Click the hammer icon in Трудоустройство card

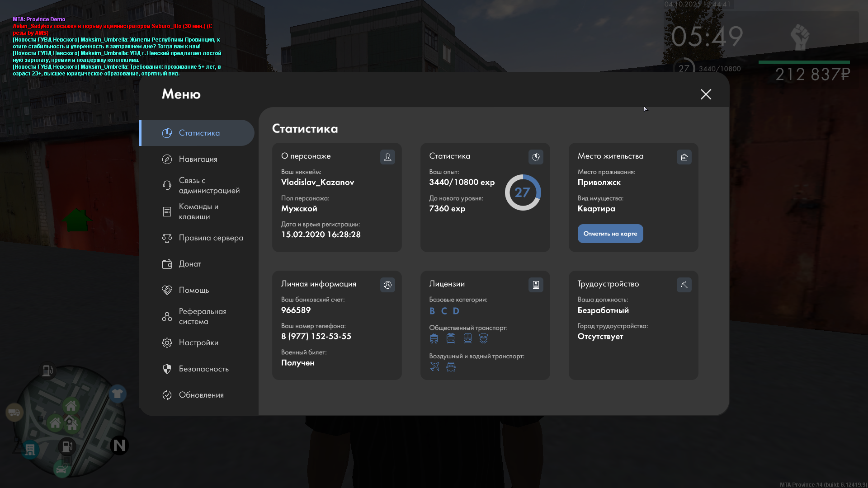(684, 285)
